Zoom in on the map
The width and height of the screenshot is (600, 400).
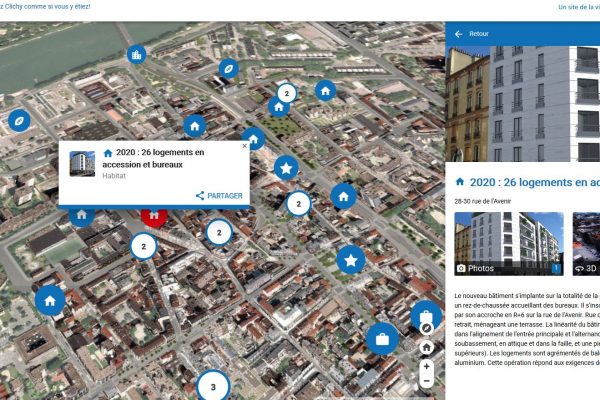click(427, 366)
